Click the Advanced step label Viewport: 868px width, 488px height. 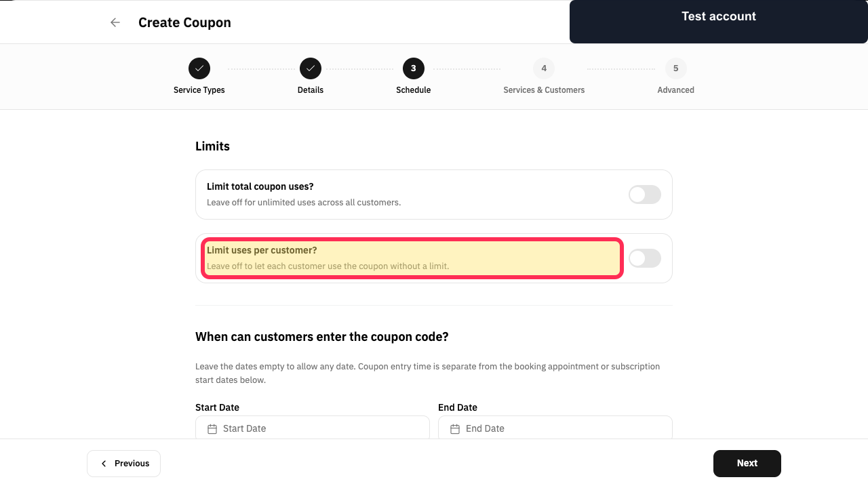point(676,90)
